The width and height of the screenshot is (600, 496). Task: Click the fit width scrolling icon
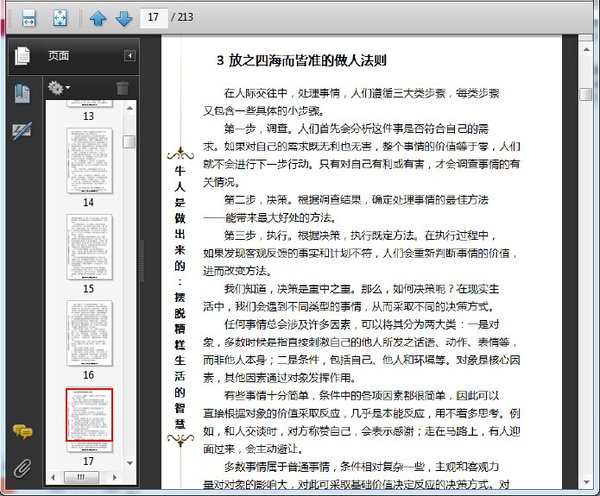coord(29,18)
